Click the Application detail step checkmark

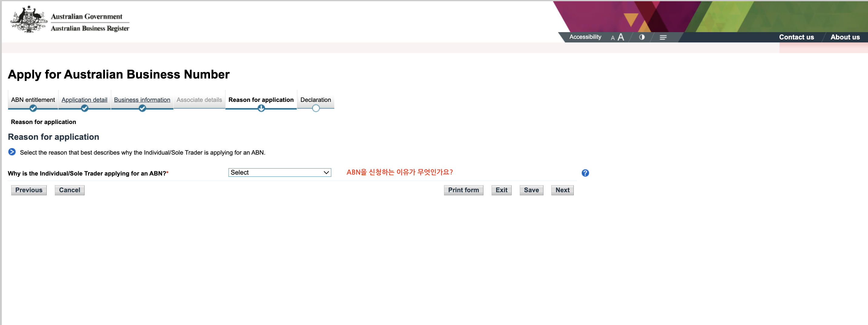pyautogui.click(x=85, y=108)
